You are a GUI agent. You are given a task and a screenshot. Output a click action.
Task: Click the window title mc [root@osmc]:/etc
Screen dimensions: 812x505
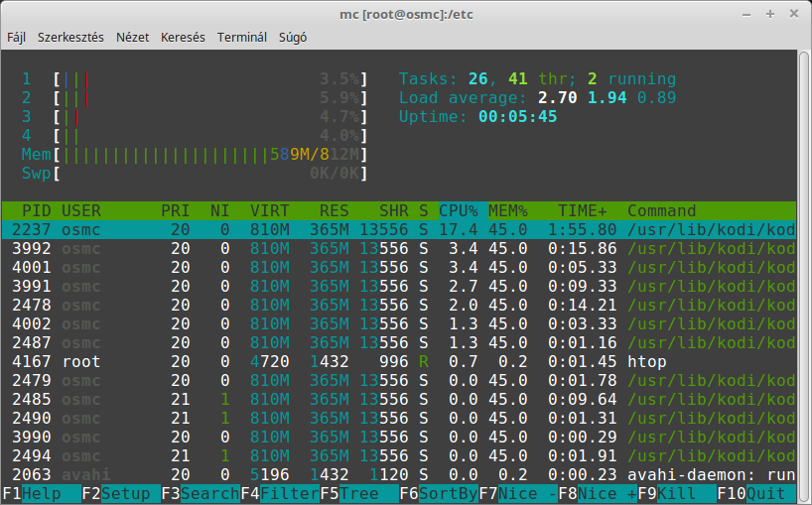click(x=407, y=15)
